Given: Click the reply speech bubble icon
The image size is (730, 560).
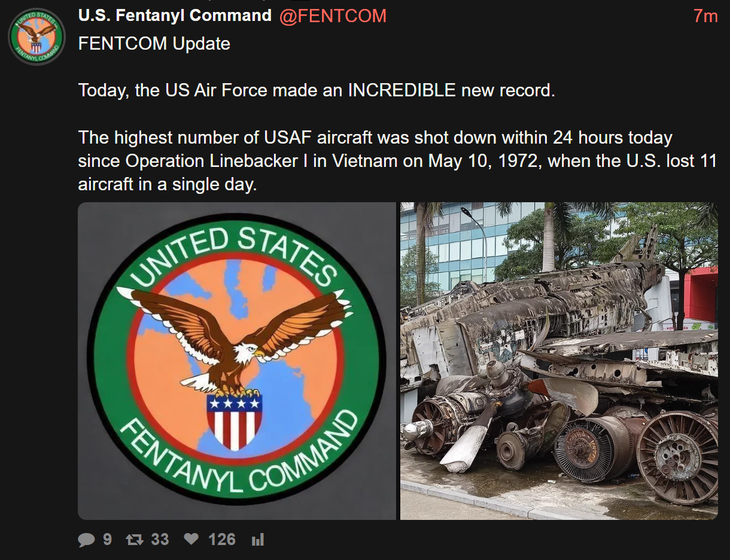Looking at the screenshot, I should click(86, 540).
